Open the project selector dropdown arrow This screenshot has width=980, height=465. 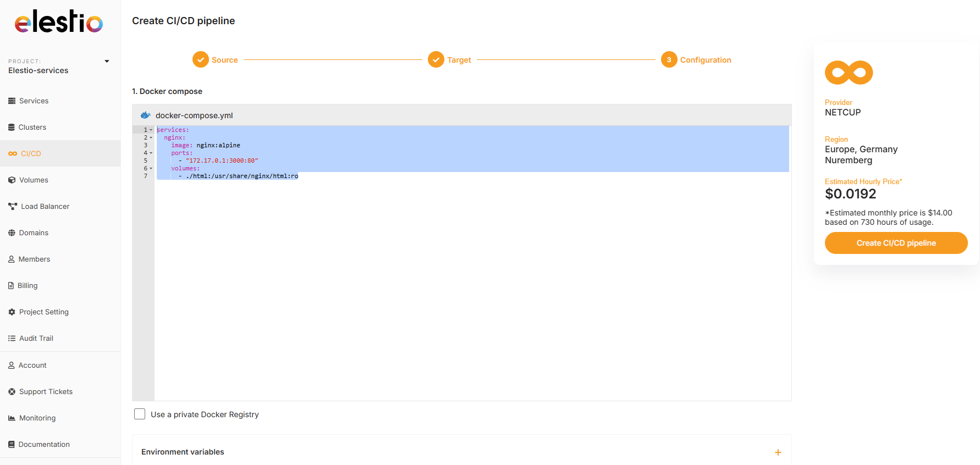[x=107, y=62]
